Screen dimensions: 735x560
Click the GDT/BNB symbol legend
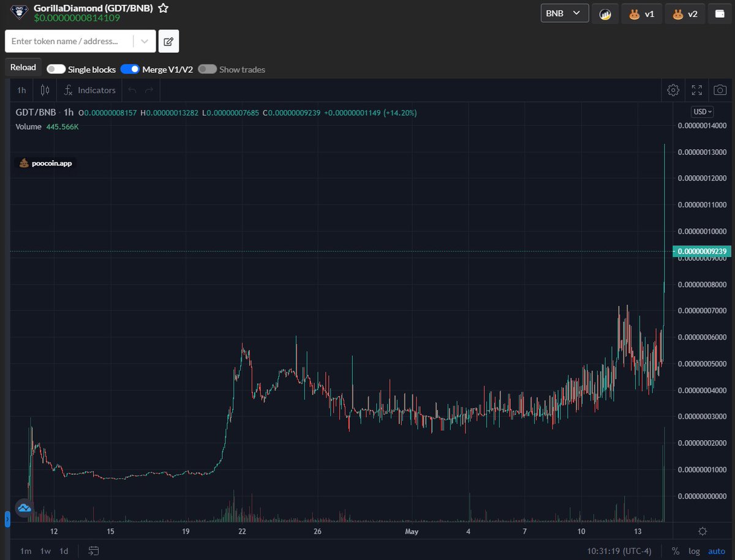[36, 113]
